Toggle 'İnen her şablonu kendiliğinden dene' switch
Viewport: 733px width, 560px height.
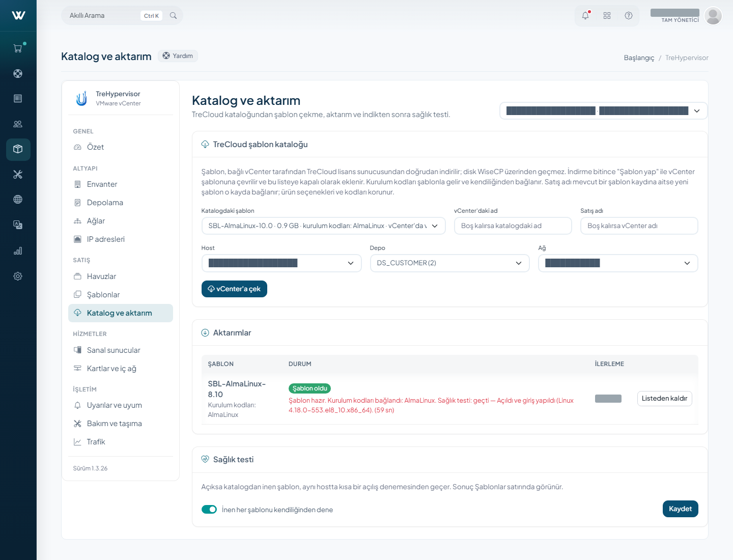point(209,510)
